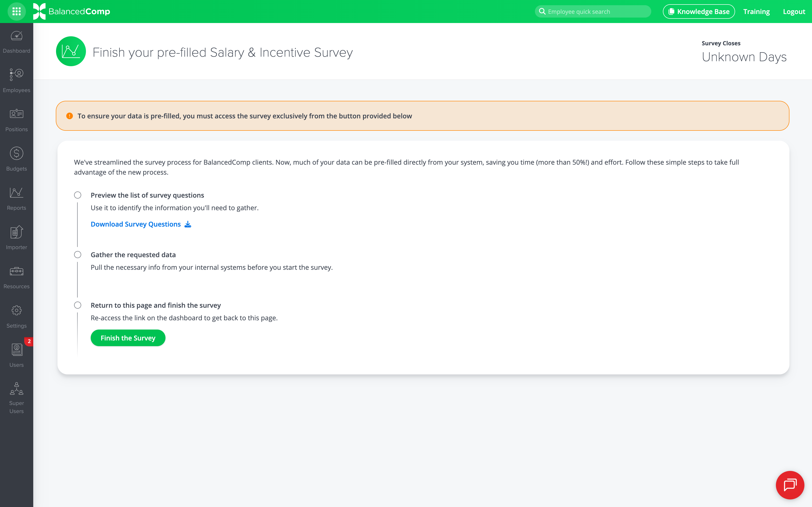812x507 pixels.
Task: Select the Gather requested data step circle
Action: tap(77, 255)
